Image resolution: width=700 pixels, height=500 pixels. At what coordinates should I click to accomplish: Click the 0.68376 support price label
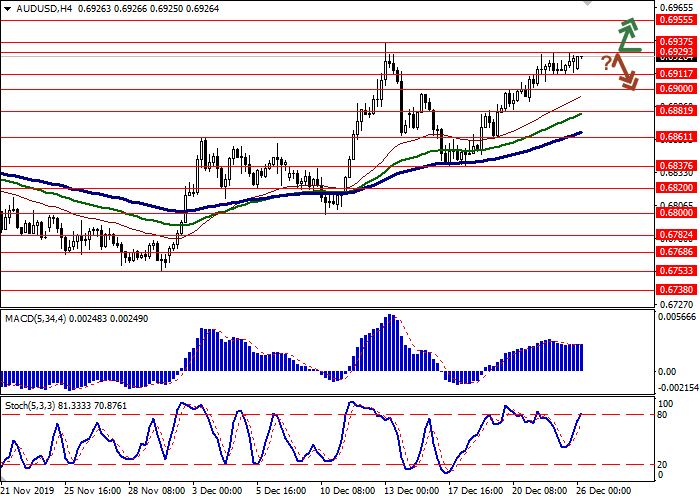pos(677,167)
